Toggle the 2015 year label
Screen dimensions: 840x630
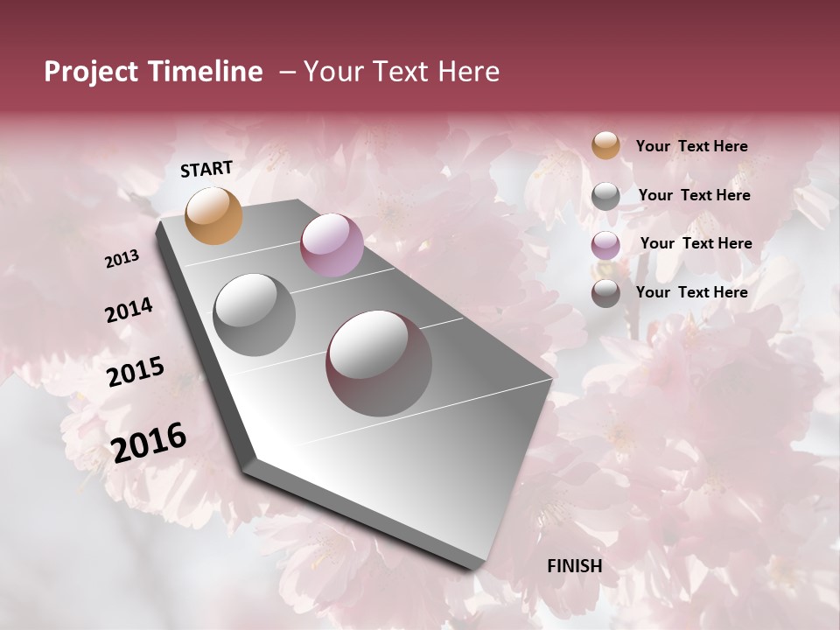pos(134,371)
